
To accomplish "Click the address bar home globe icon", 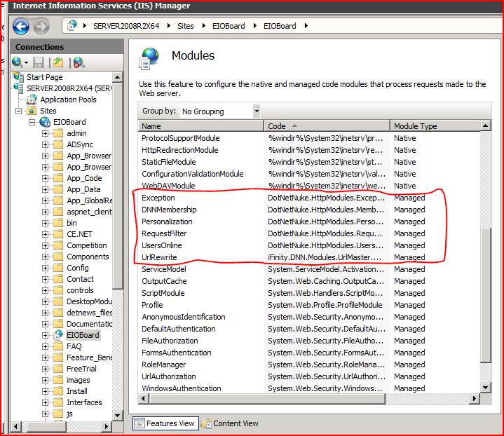I will [72, 25].
